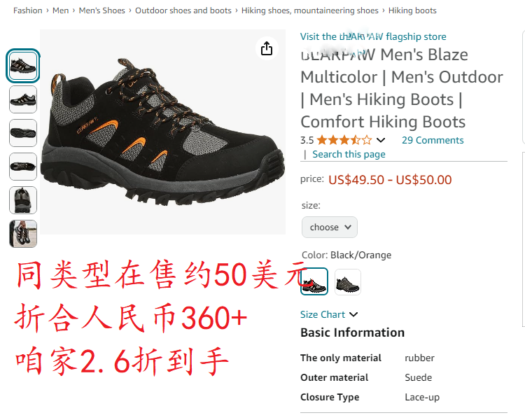Expand the Size Chart chevron
The height and width of the screenshot is (420, 525).
tap(353, 314)
